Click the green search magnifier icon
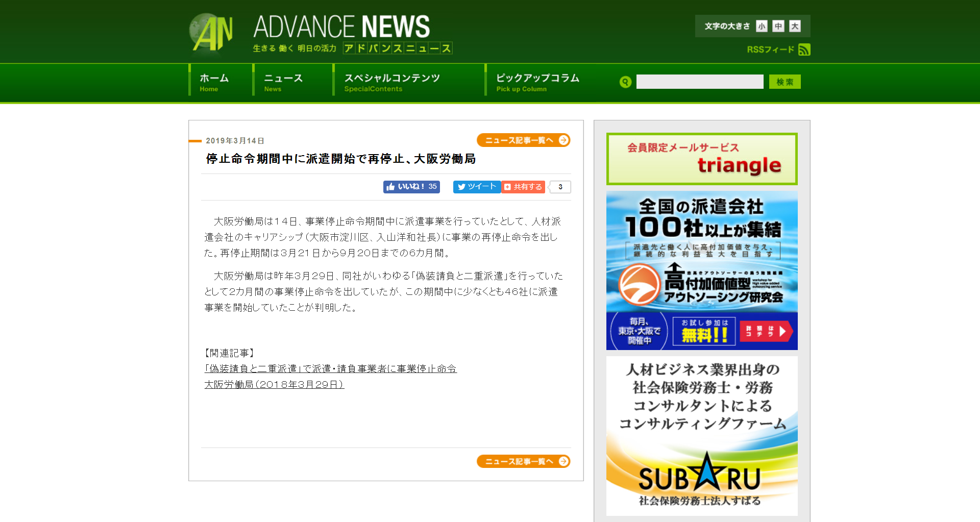Viewport: 980px width, 522px height. tap(625, 82)
